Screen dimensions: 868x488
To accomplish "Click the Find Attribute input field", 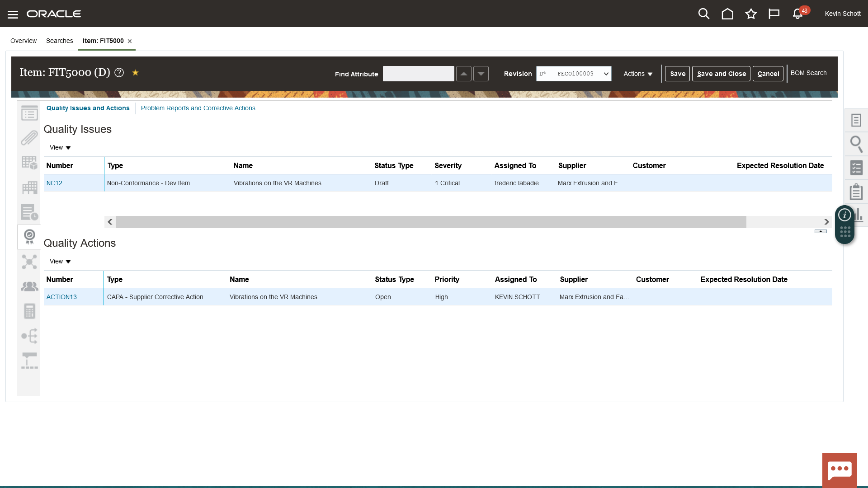I will point(418,74).
